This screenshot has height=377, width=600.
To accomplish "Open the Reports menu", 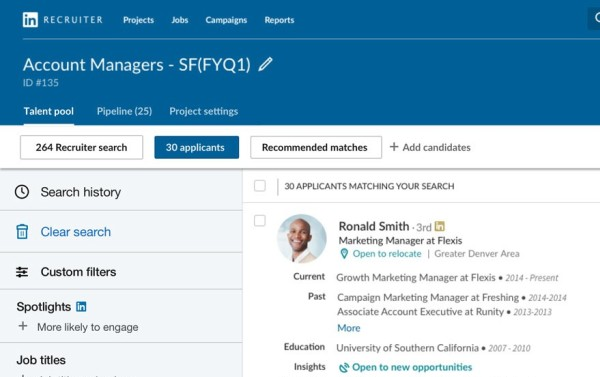I will point(279,20).
